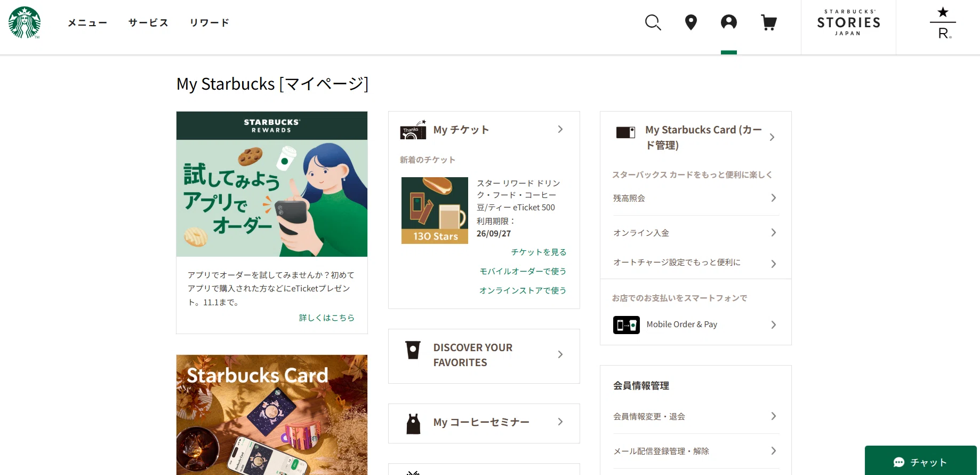980x475 pixels.
Task: Expand My Starbucks Card chevron arrow
Action: (x=772, y=137)
